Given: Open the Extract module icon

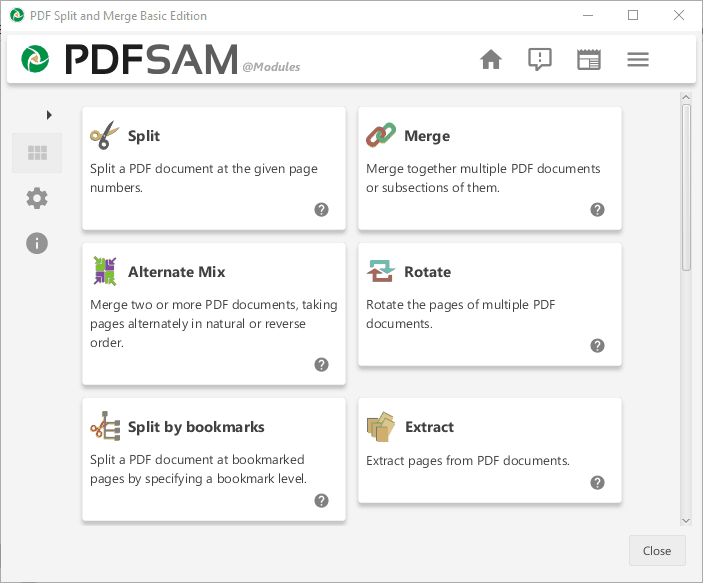Looking at the screenshot, I should pos(380,427).
